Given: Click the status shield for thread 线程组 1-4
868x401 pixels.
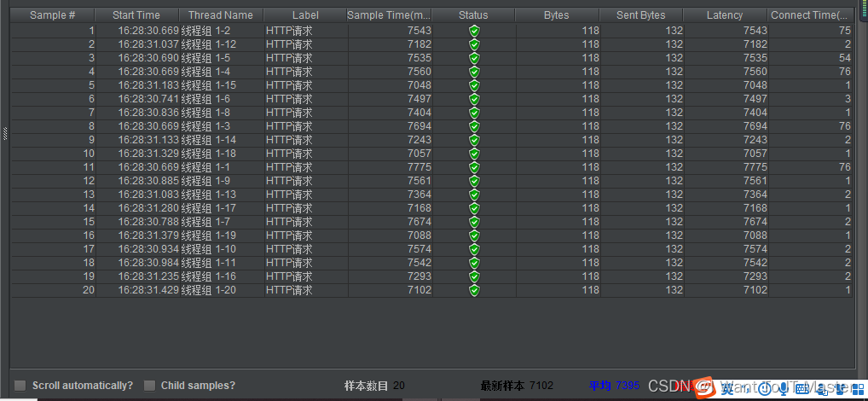Looking at the screenshot, I should [474, 72].
